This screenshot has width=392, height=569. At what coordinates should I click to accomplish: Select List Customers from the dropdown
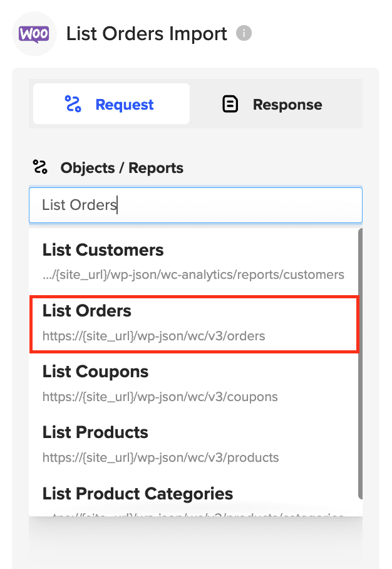pos(193,262)
